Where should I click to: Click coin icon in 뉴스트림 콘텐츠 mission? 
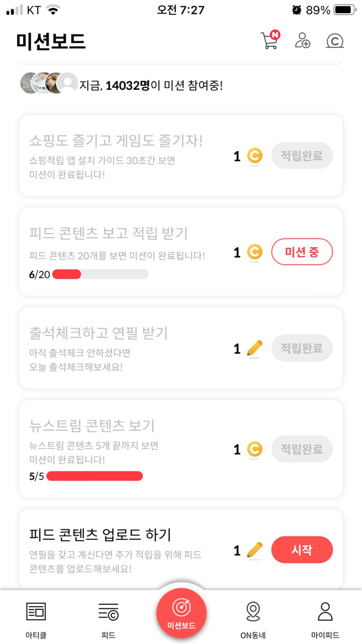255,449
